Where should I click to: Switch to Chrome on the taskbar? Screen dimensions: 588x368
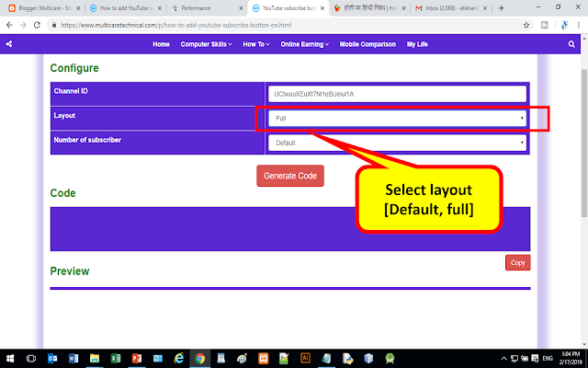click(x=200, y=359)
